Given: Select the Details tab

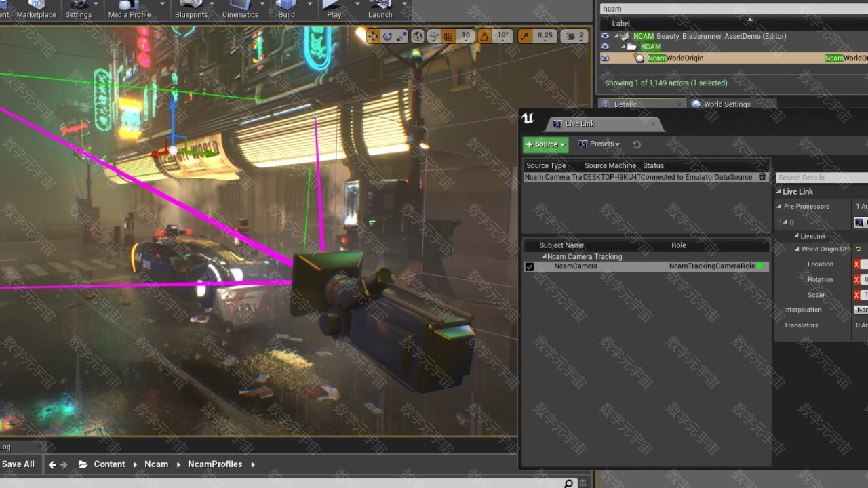Looking at the screenshot, I should click(x=625, y=104).
